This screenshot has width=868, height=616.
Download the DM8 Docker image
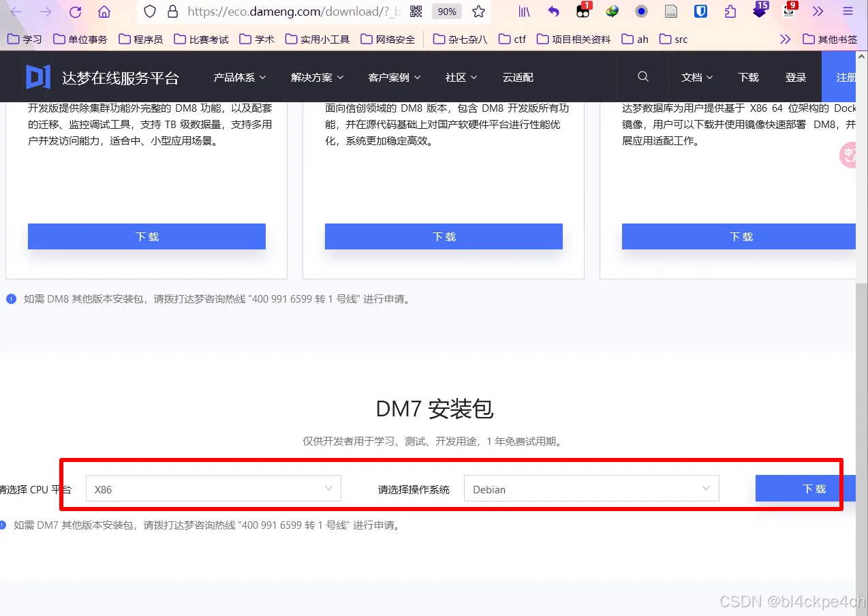pos(740,236)
